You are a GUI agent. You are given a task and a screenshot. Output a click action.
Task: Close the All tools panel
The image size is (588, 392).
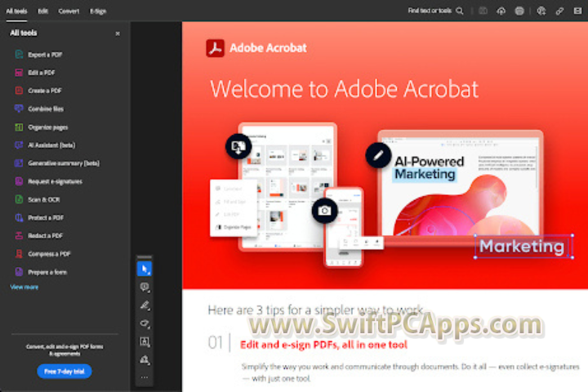(118, 33)
